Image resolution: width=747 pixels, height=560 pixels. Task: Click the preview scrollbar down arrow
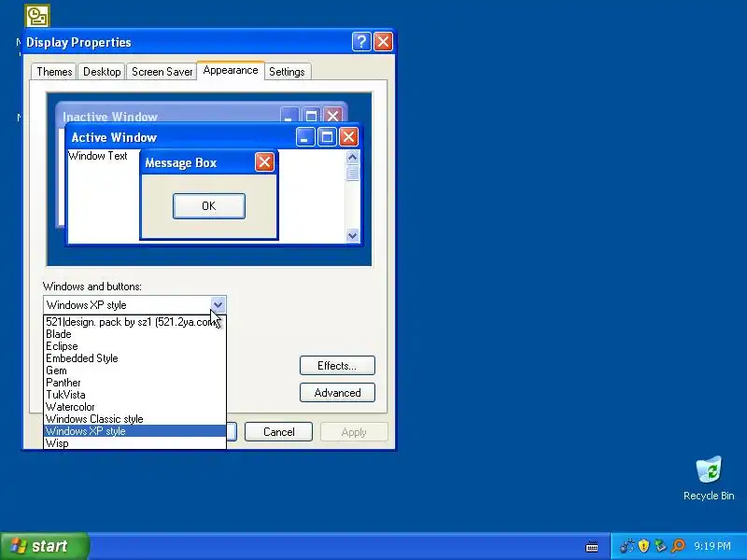coord(353,235)
